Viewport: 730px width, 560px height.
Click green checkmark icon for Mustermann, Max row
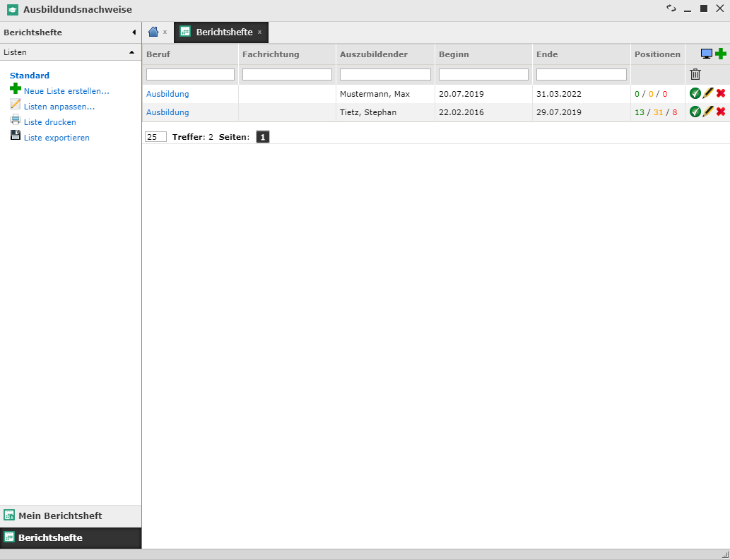695,93
